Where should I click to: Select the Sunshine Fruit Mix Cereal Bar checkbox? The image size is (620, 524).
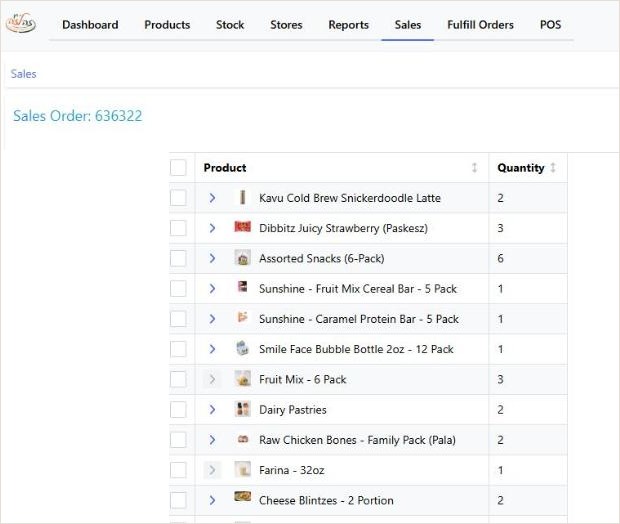[x=178, y=289]
